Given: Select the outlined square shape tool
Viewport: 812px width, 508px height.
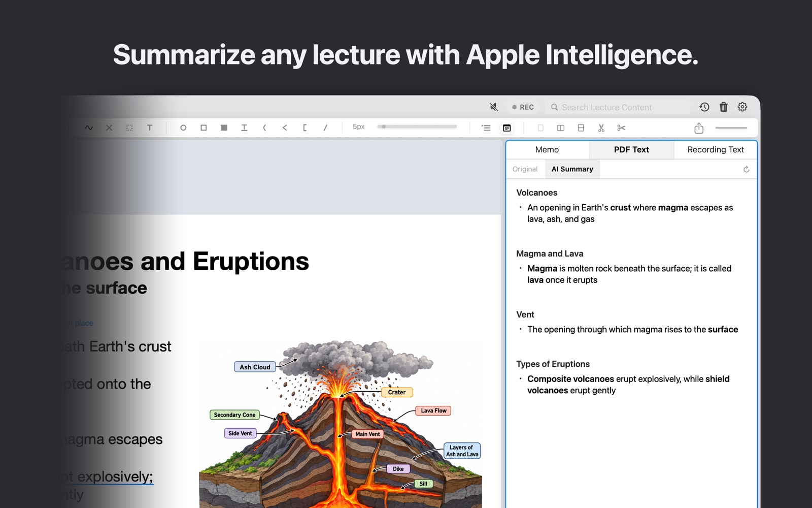Looking at the screenshot, I should click(x=204, y=128).
